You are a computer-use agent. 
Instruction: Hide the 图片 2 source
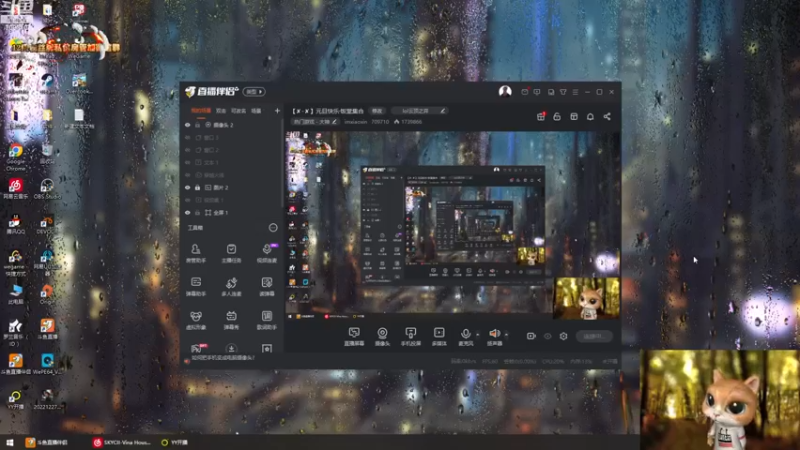[187, 188]
